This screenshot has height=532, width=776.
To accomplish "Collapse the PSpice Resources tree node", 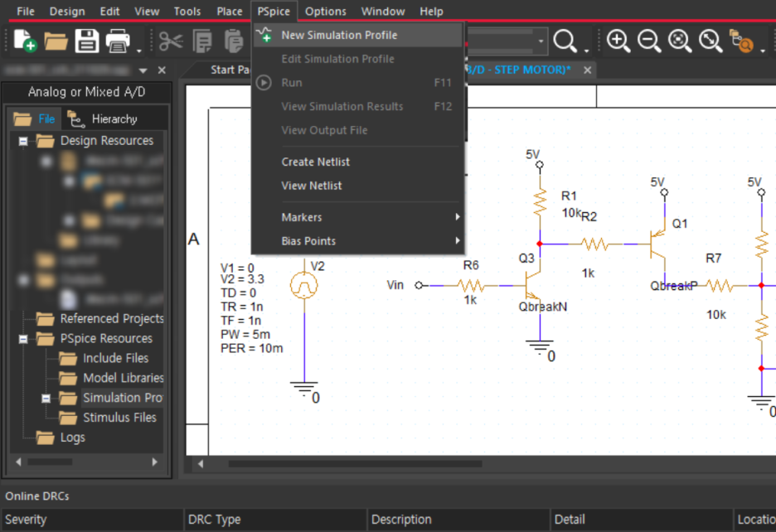I will 22,340.
